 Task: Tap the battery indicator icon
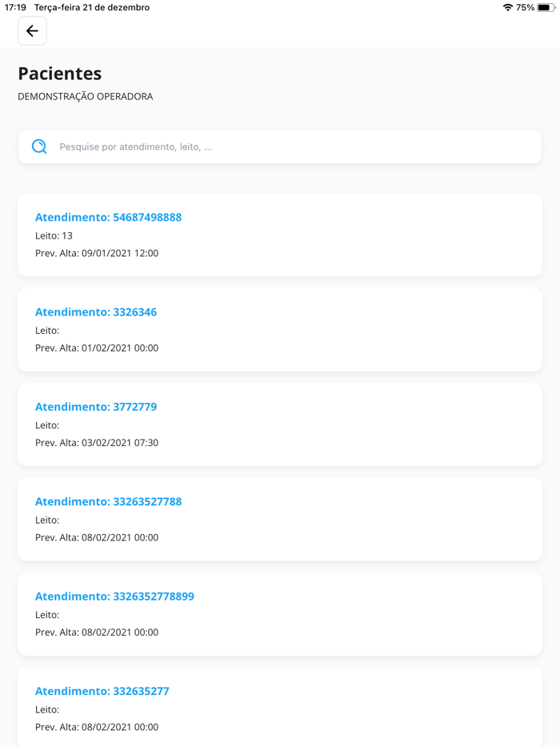pyautogui.click(x=546, y=7)
